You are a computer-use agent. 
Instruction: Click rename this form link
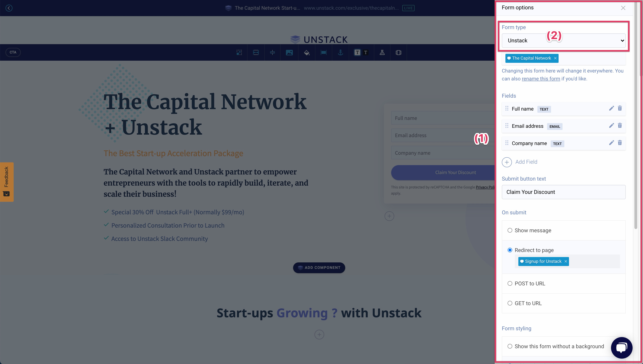(x=541, y=79)
